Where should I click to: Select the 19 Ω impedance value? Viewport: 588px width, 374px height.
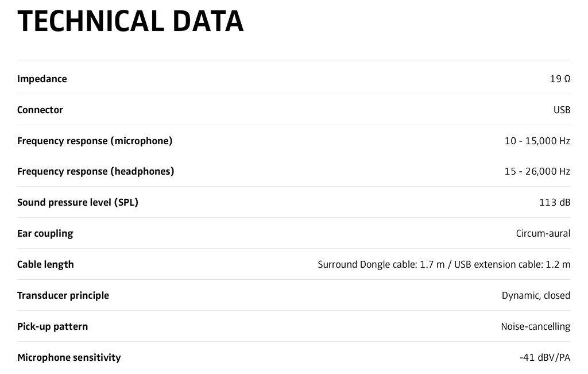click(x=560, y=79)
